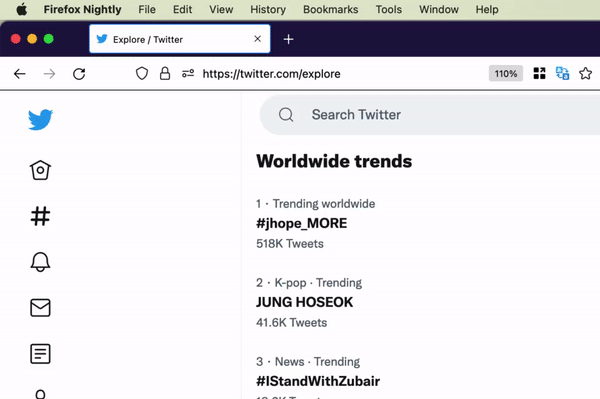
Task: Open a new browser tab
Action: coord(289,39)
